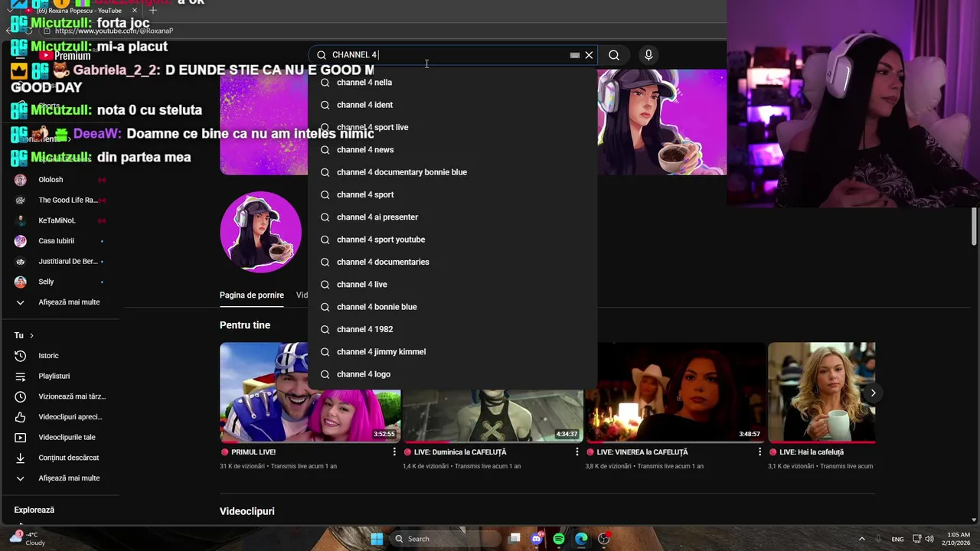Pick the "channel 4 sport" suggestion
Screen dimensions: 980x551
click(x=452, y=194)
